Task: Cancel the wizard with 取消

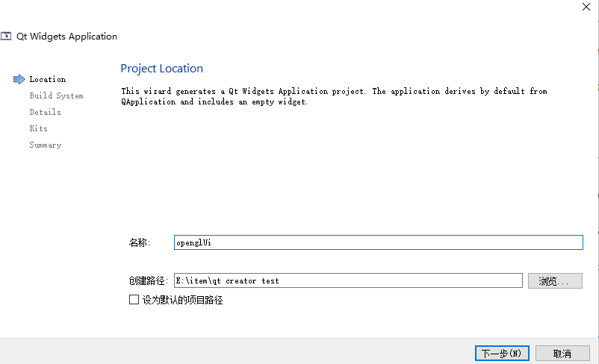Action: pos(562,354)
